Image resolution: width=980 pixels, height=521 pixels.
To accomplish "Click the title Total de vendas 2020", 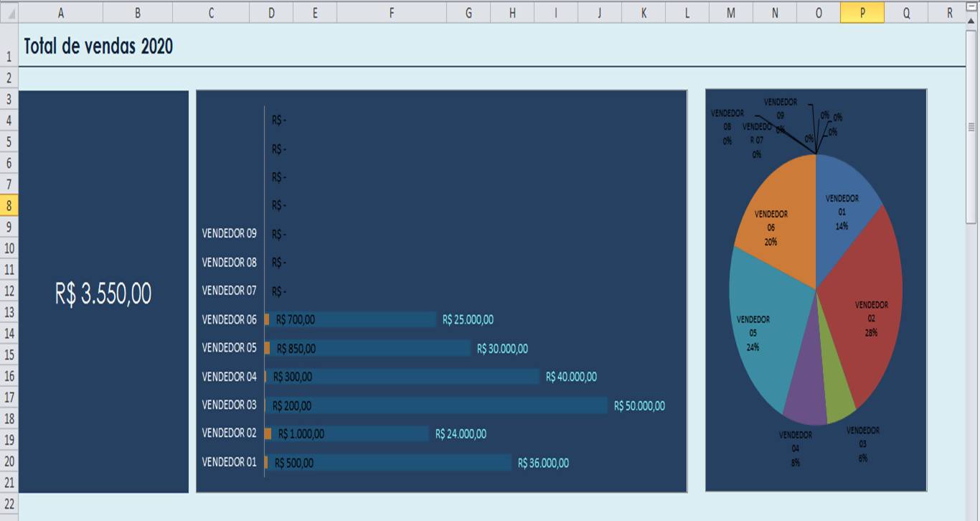I will 98,47.
